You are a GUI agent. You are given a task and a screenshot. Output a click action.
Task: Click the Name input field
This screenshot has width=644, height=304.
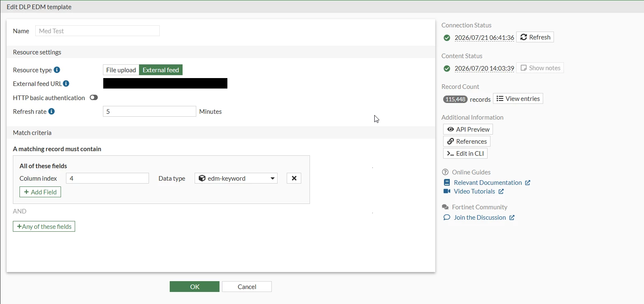(x=98, y=31)
